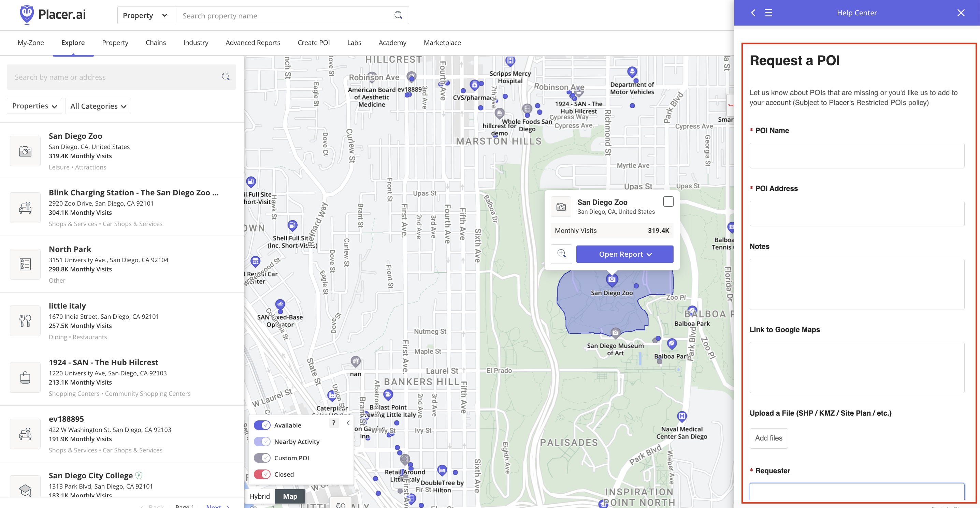The width and height of the screenshot is (980, 508).
Task: Click the POI Address input field
Action: (x=857, y=213)
